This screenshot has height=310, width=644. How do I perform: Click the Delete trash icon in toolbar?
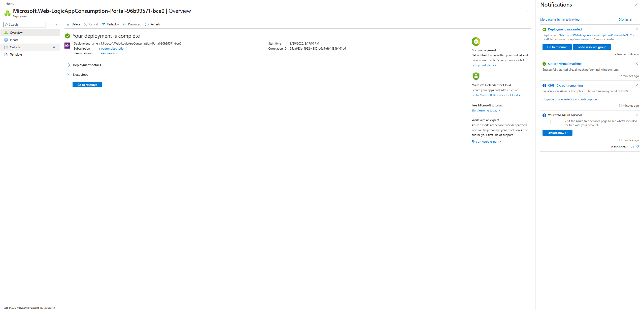pyautogui.click(x=68, y=24)
